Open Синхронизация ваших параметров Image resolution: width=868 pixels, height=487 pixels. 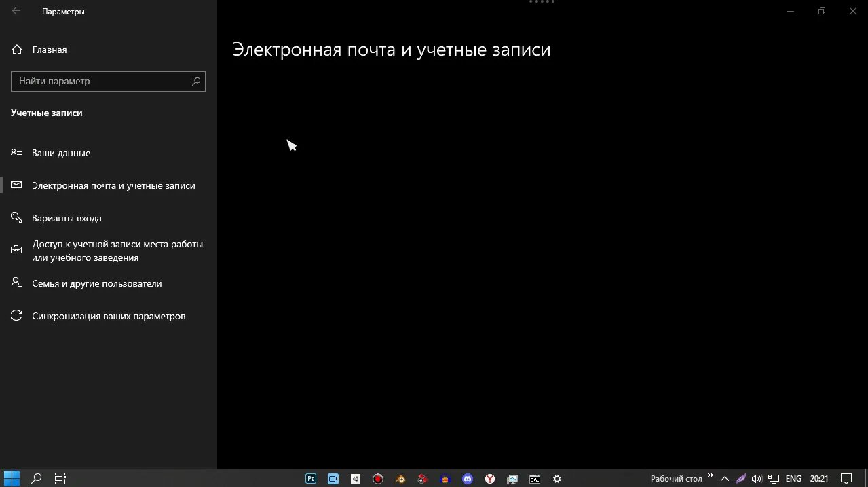[x=109, y=316]
